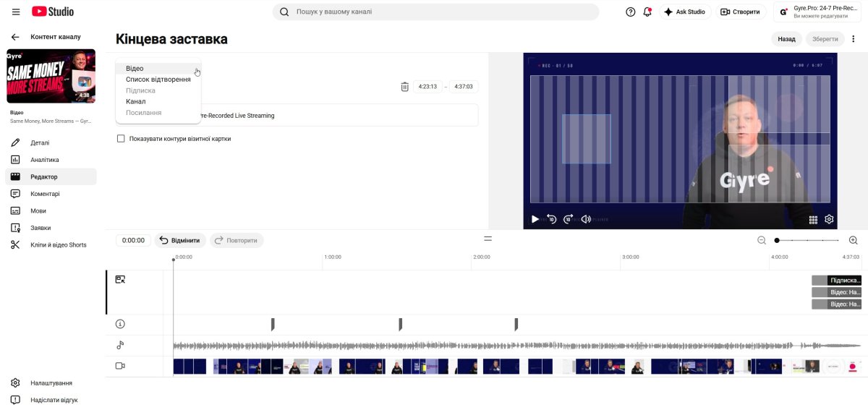
Task: Toggle Показувати контури візитної картки checkbox
Action: 121,139
